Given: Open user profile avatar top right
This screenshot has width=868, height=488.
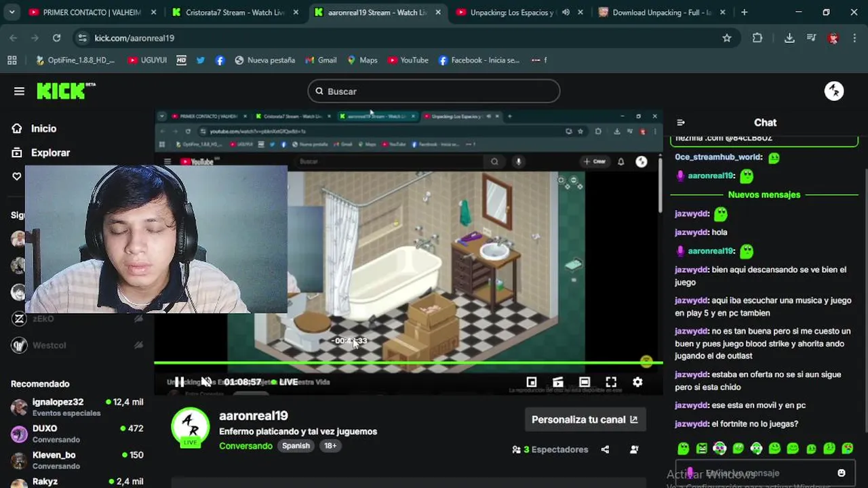Looking at the screenshot, I should click(x=834, y=91).
